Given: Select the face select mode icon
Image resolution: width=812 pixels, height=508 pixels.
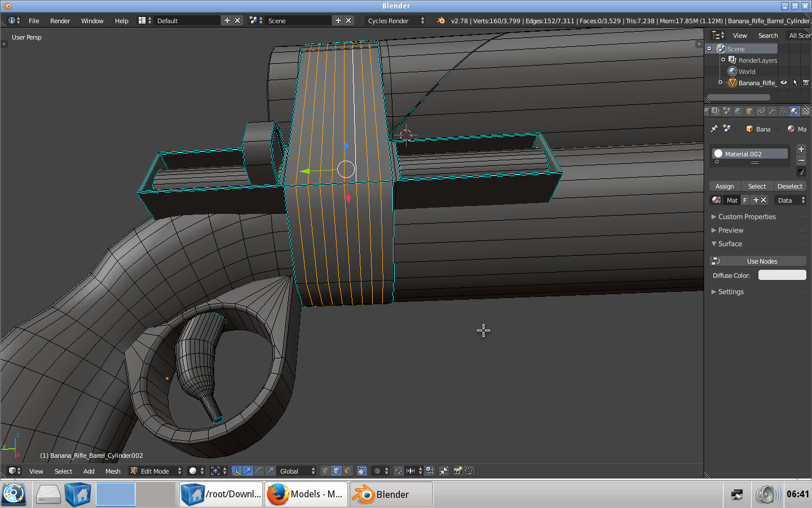Looking at the screenshot, I should [x=348, y=471].
